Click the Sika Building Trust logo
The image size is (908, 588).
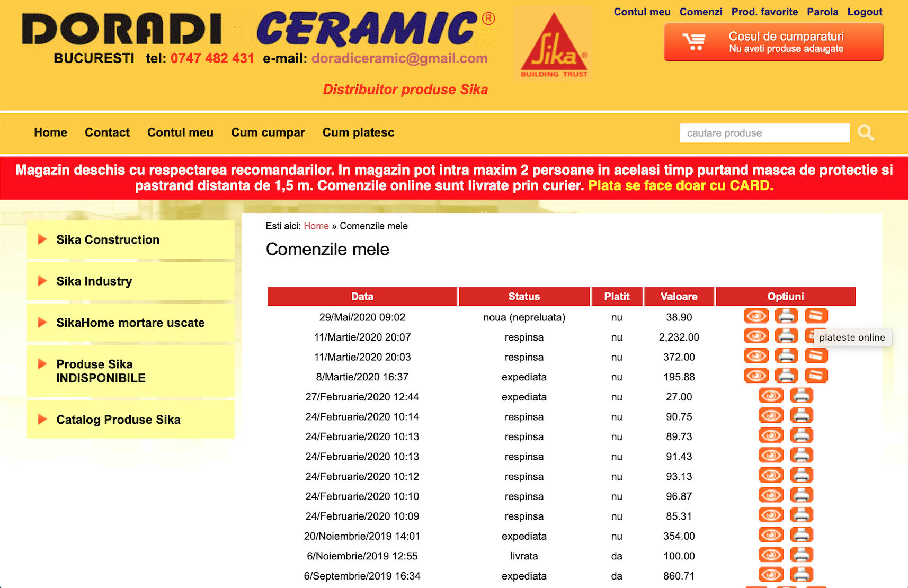554,43
